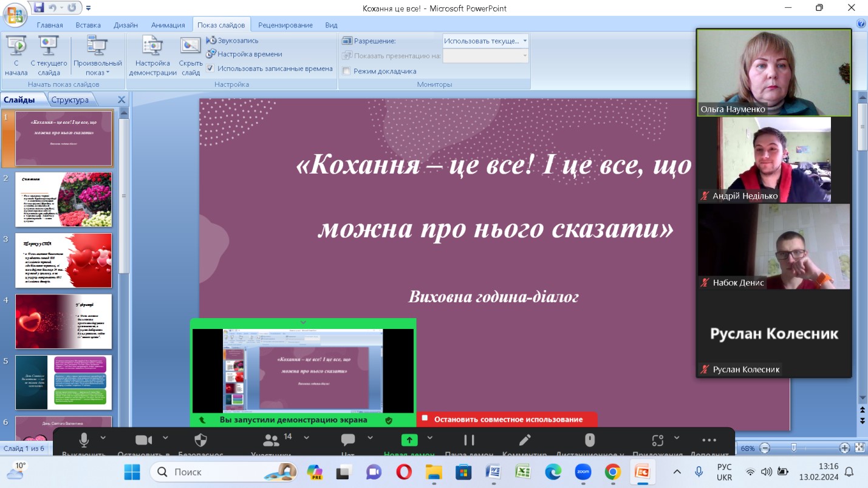Save presentation from quick access toolbar
The height and width of the screenshot is (488, 868).
(x=39, y=8)
